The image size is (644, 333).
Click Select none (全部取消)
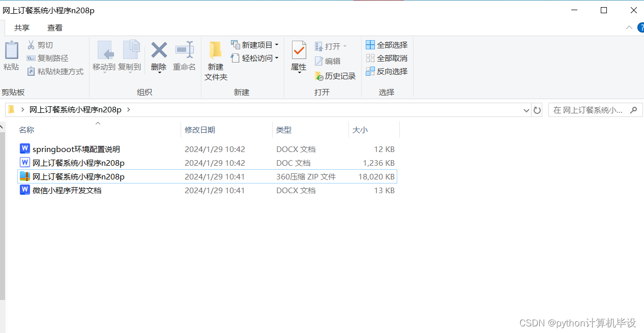click(387, 58)
